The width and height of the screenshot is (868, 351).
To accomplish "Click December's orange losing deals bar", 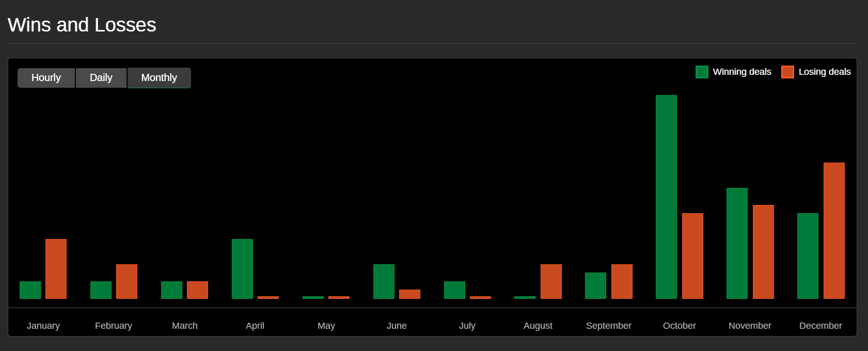I will (x=834, y=231).
